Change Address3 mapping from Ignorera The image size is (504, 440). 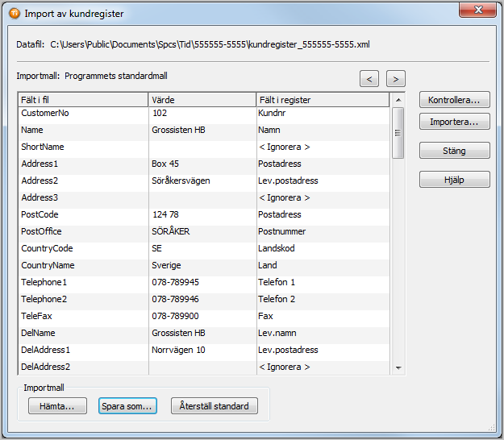[322, 197]
